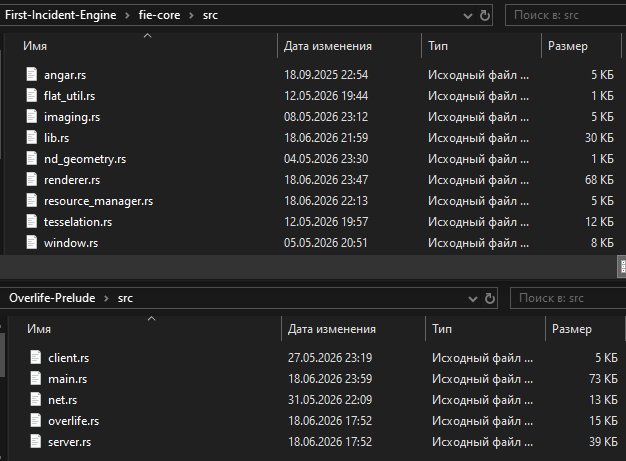Refresh the fie-core src folder view
The height and width of the screenshot is (461, 626).
485,16
